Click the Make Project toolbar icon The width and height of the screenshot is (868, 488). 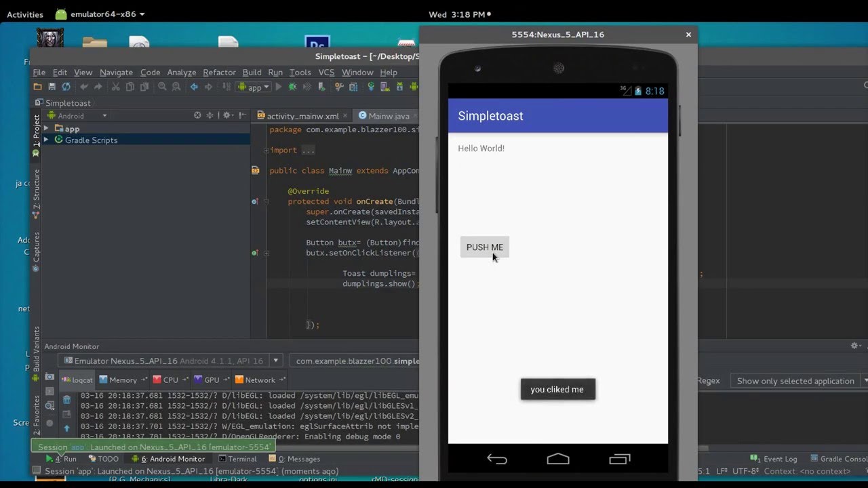click(x=226, y=87)
